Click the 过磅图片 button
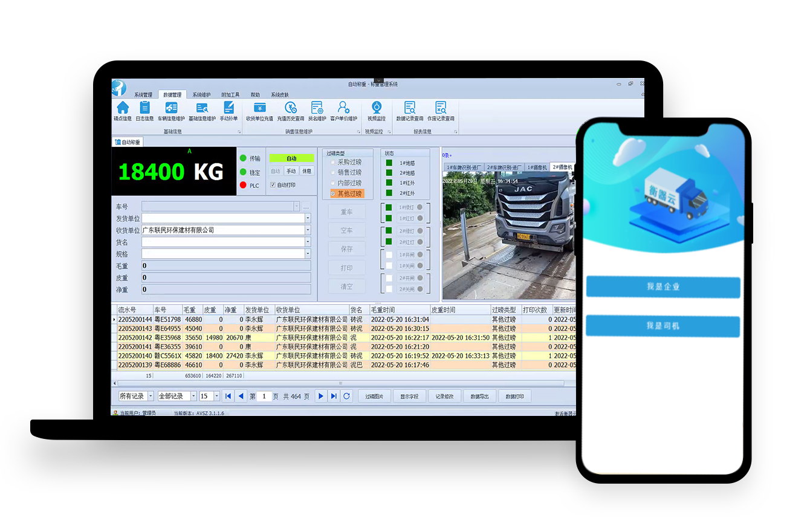 click(375, 397)
